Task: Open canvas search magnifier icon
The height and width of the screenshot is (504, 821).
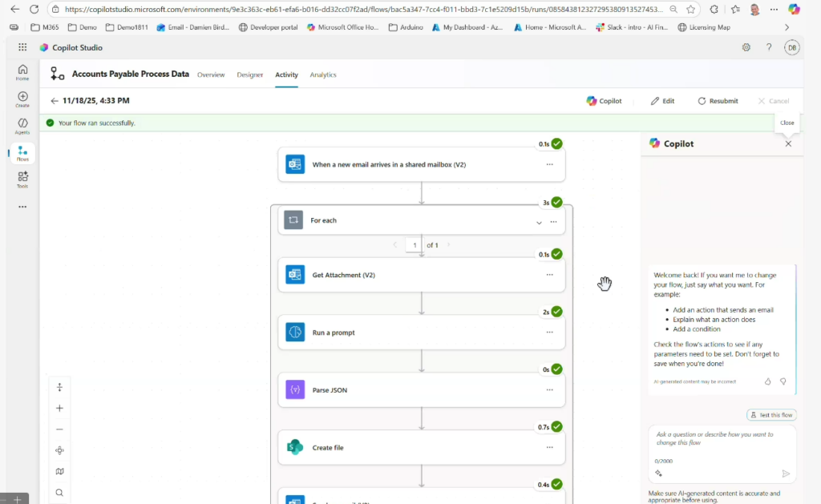Action: pyautogui.click(x=59, y=493)
